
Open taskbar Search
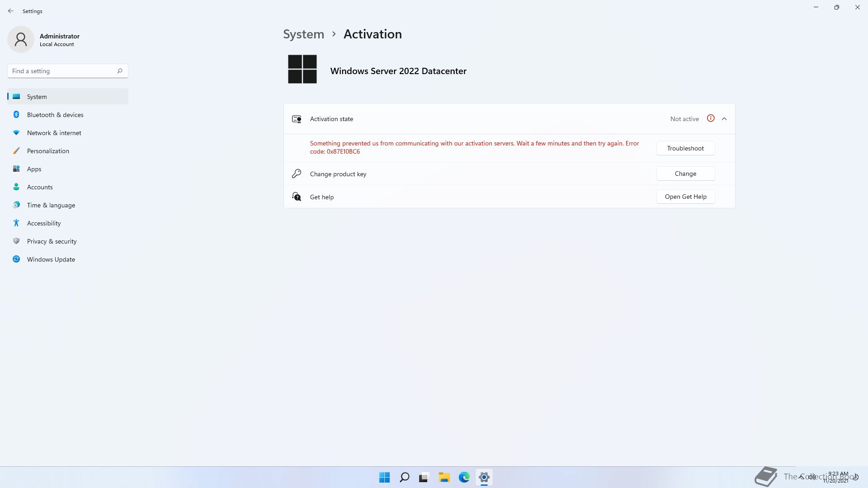point(405,477)
